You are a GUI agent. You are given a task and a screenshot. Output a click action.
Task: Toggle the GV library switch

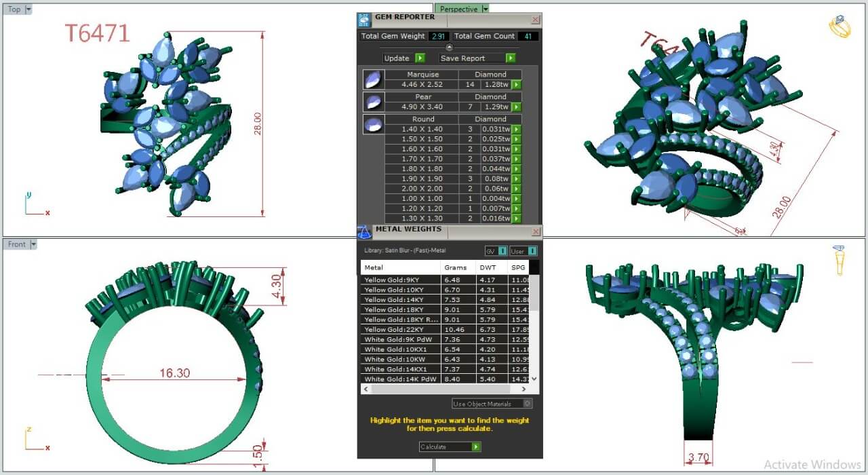coord(496,251)
